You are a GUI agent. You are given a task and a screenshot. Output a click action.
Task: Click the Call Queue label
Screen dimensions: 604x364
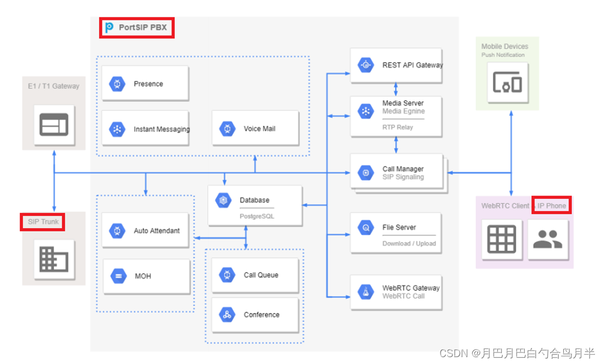click(261, 275)
